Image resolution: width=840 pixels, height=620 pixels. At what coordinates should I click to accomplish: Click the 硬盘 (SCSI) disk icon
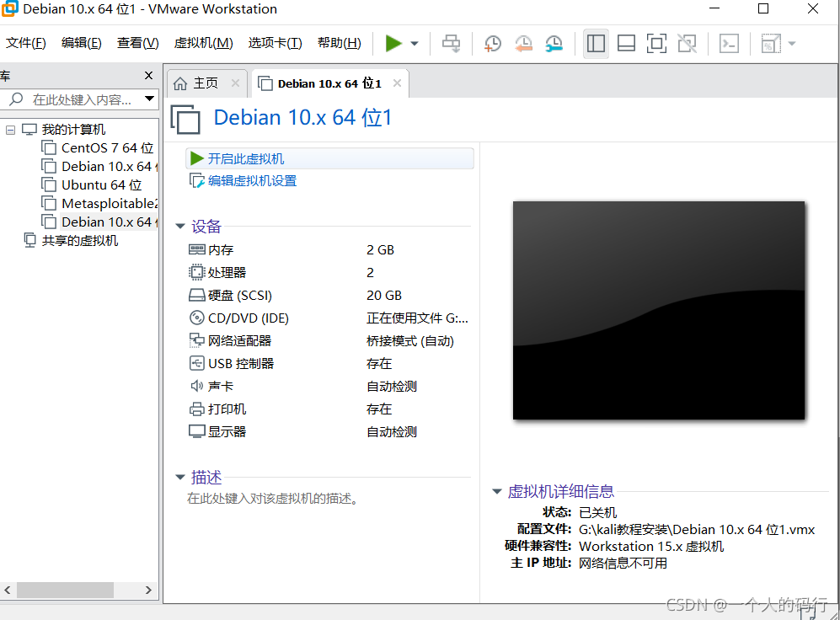coord(197,295)
